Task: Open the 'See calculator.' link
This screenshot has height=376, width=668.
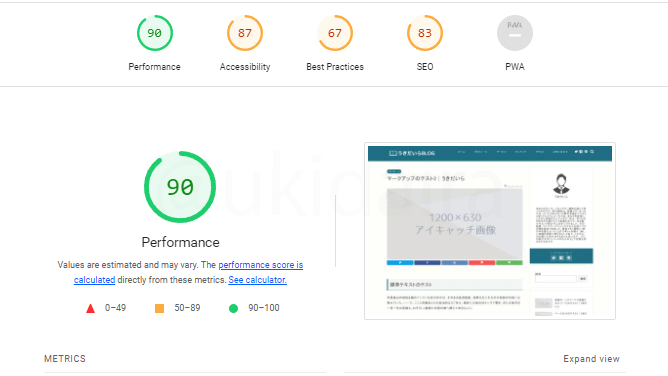Action: click(x=257, y=280)
